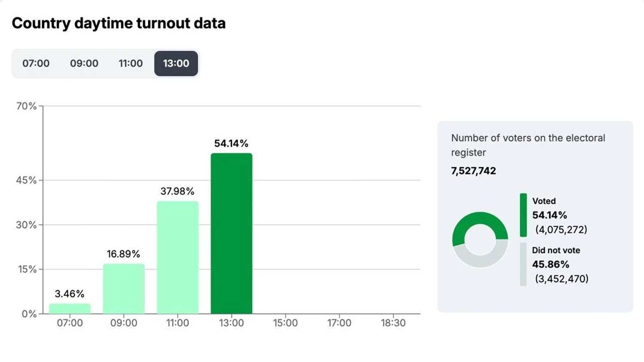The width and height of the screenshot is (644, 362).
Task: Click the 37.98% bar for 11:00
Action: coord(178,257)
